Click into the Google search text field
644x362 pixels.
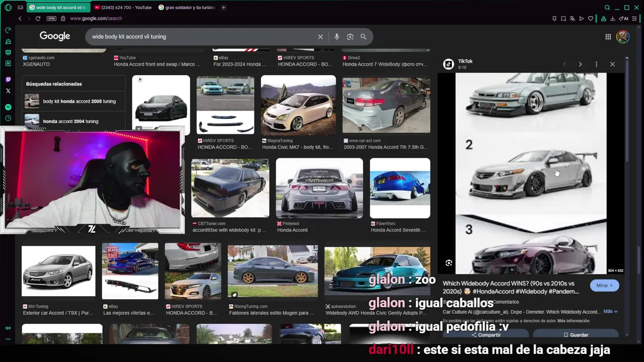pyautogui.click(x=201, y=37)
